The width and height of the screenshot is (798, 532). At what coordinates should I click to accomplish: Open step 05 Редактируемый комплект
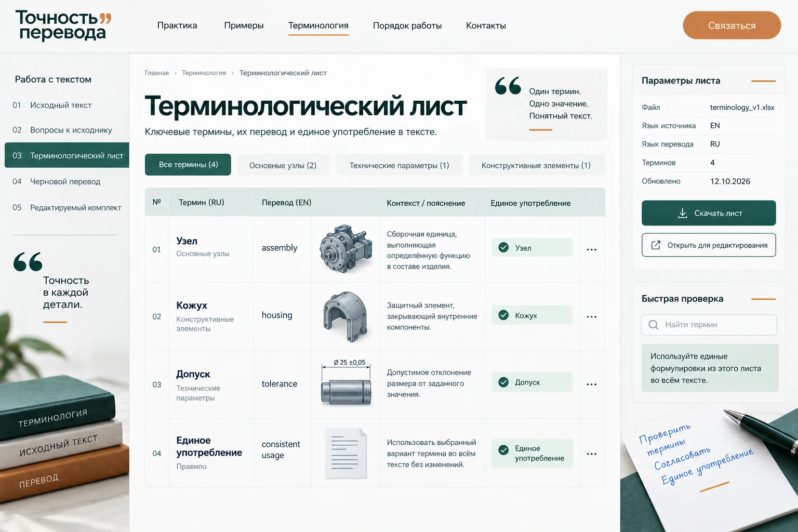pos(67,207)
